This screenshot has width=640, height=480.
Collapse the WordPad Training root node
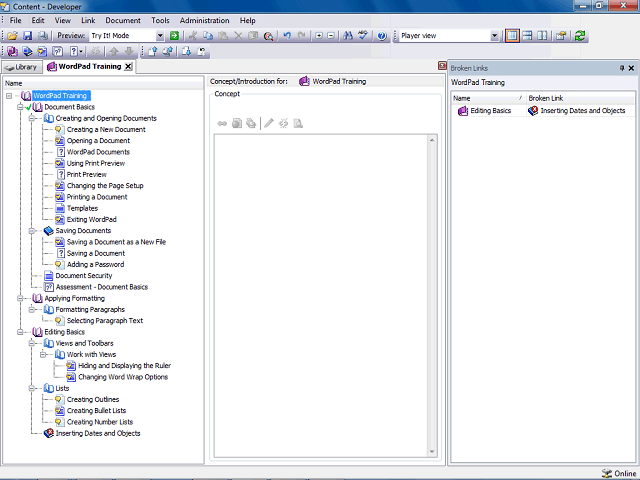point(9,96)
